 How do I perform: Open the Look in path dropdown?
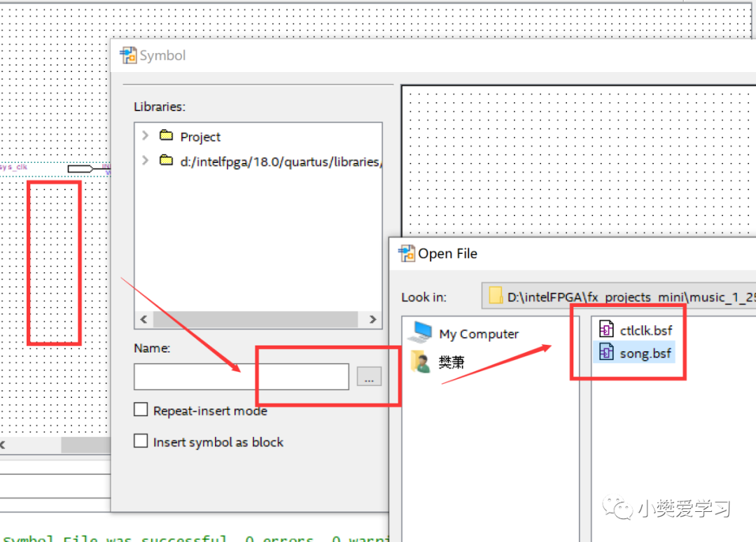point(619,296)
